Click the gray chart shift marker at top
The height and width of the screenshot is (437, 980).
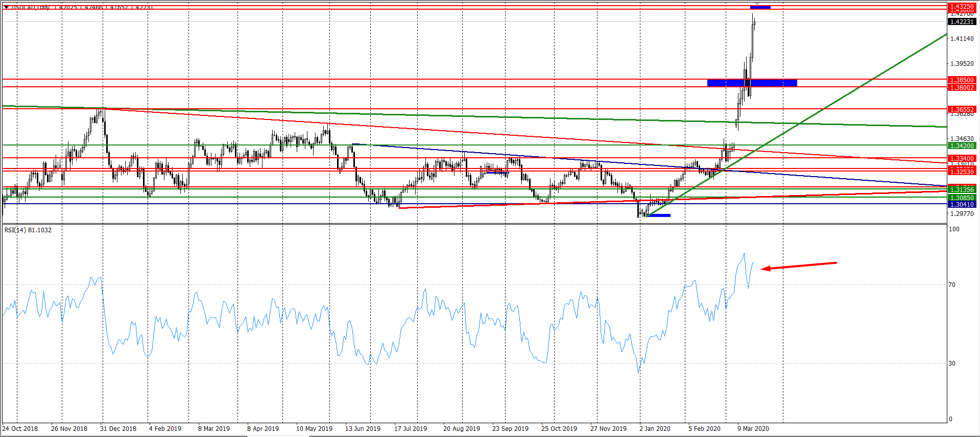point(757,4)
